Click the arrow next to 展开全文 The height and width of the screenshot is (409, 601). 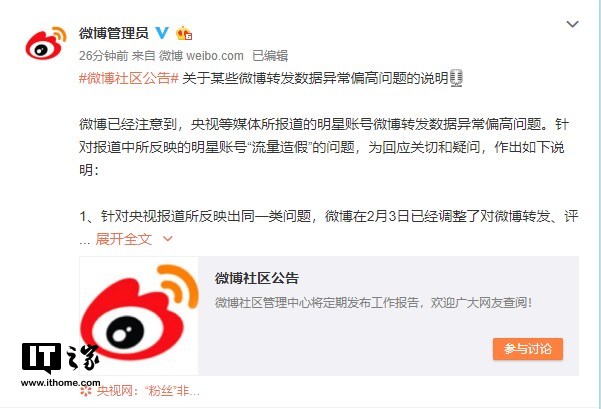coord(167,239)
